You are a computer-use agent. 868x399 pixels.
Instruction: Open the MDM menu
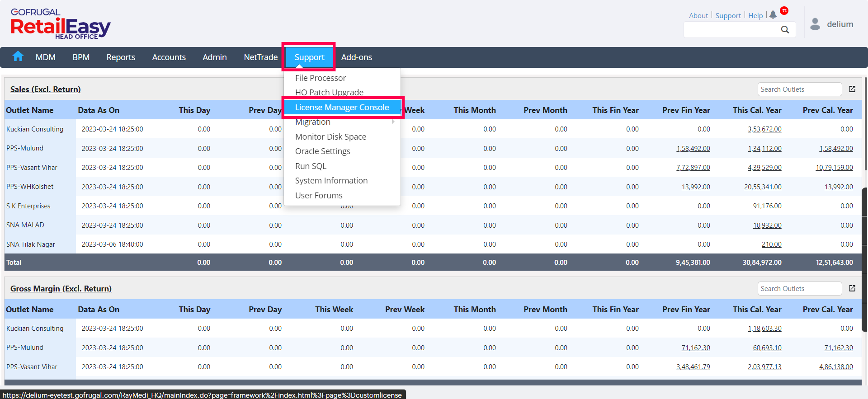coord(46,57)
